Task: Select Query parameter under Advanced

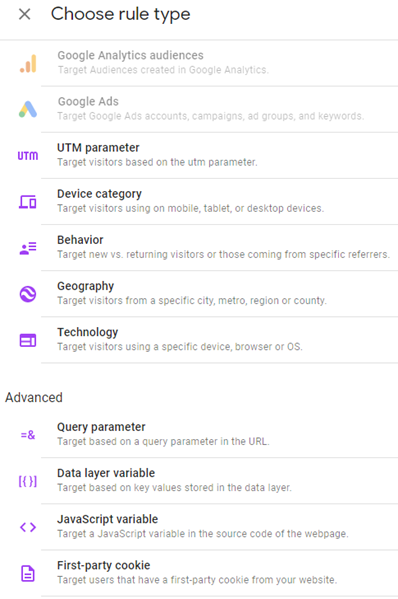Action: (219, 435)
